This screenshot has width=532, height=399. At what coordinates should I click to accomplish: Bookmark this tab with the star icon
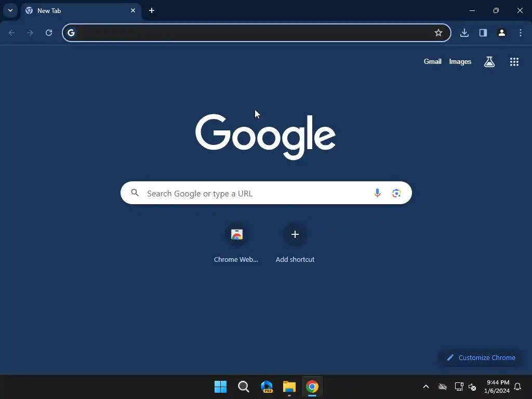point(438,33)
